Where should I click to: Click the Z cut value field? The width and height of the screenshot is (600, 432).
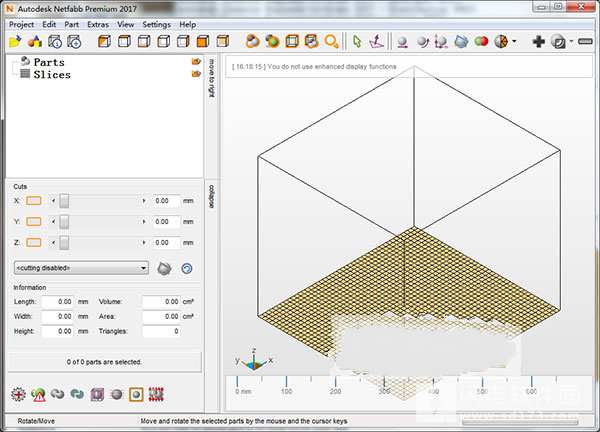[166, 243]
